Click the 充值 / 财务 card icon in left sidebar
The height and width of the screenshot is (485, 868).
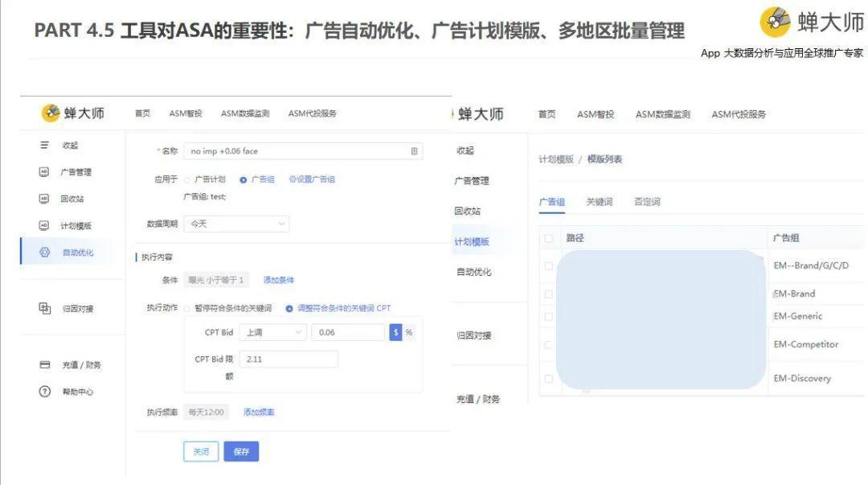[45, 364]
